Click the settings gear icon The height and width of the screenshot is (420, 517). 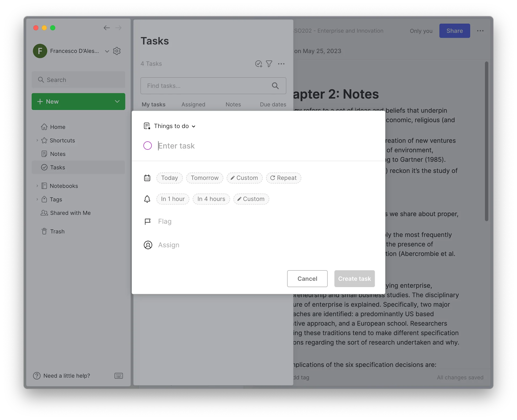(117, 51)
